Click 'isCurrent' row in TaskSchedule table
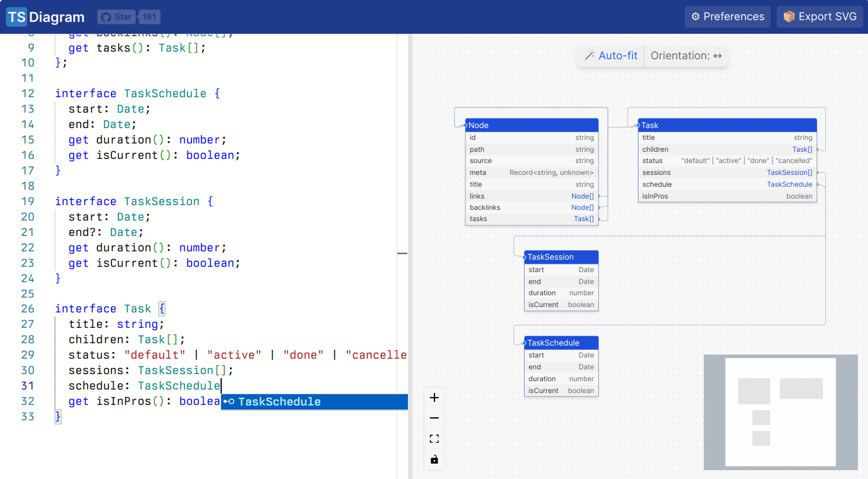 coord(561,391)
